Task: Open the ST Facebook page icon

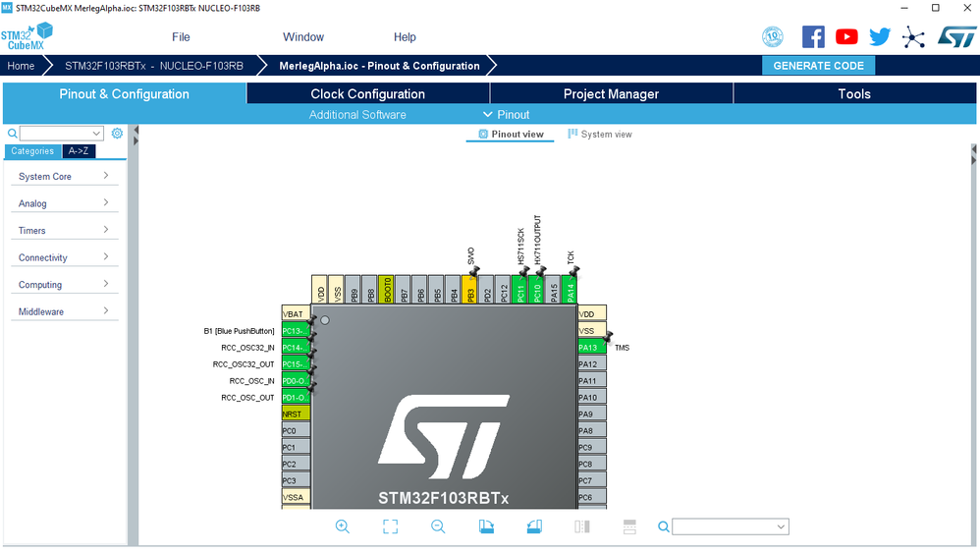Action: (813, 37)
